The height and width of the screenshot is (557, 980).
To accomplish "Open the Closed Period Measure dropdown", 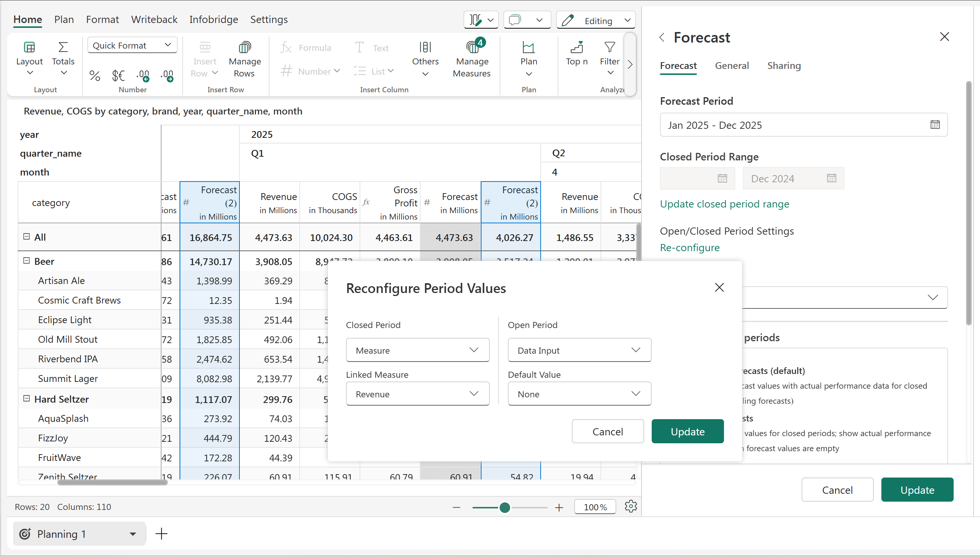I will click(417, 350).
